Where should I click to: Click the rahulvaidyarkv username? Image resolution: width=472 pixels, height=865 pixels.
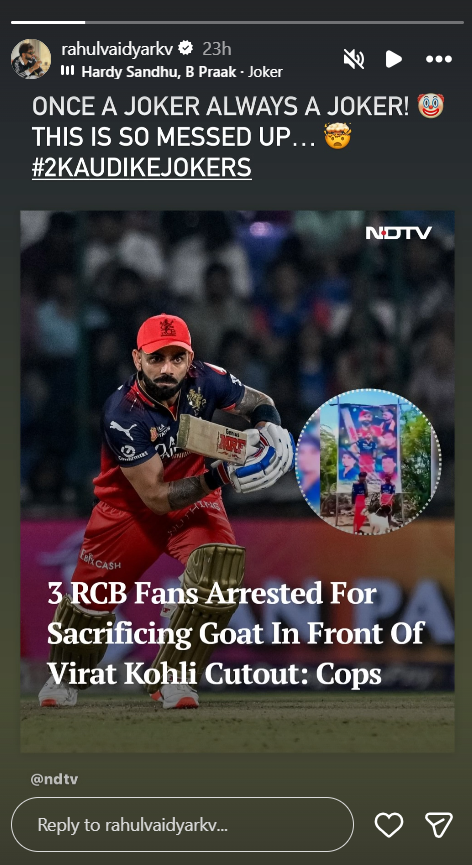pyautogui.click(x=117, y=49)
